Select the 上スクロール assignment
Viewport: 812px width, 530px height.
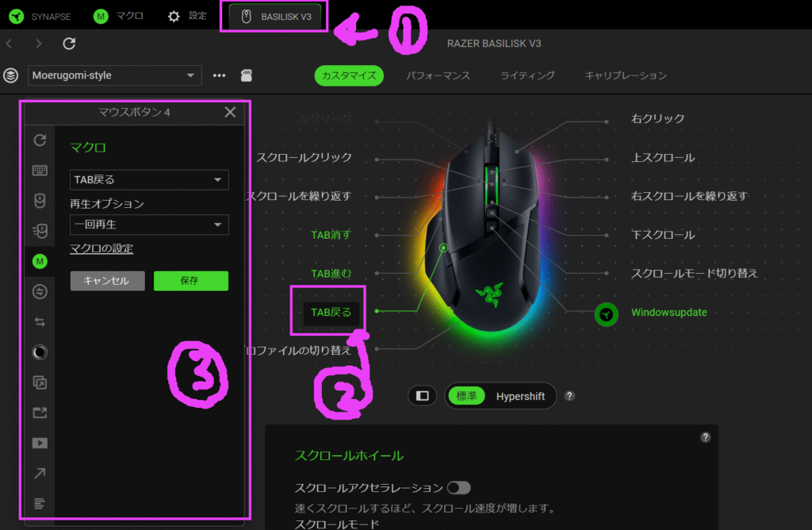coord(663,158)
